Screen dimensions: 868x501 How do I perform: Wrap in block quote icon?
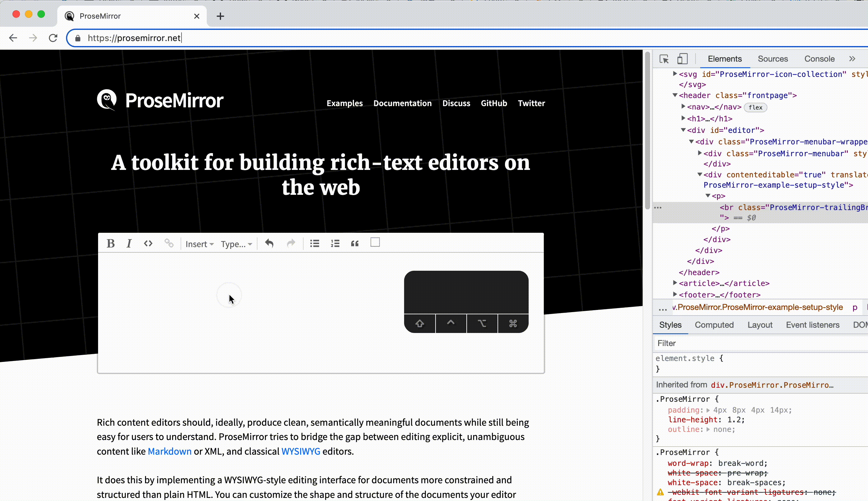[355, 243]
